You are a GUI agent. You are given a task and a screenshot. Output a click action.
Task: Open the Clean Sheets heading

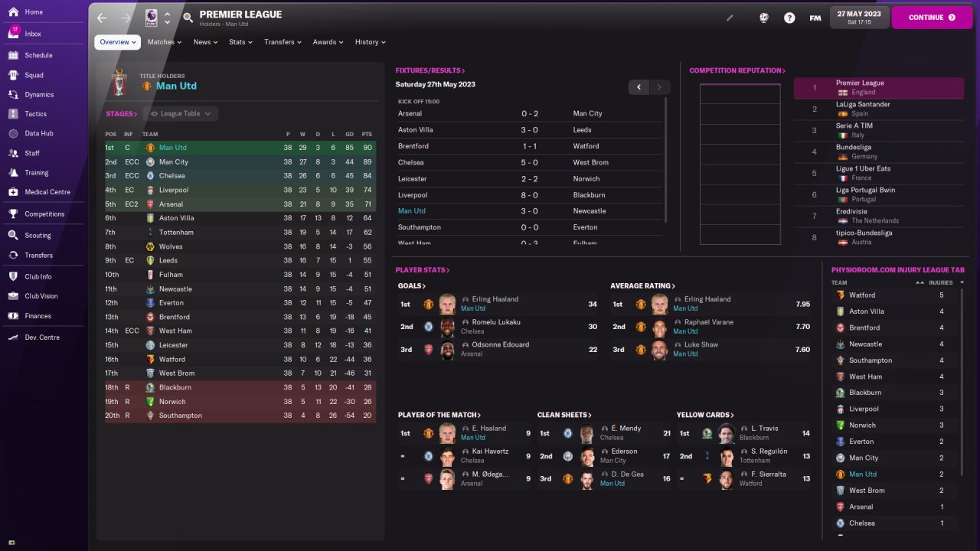coord(564,415)
